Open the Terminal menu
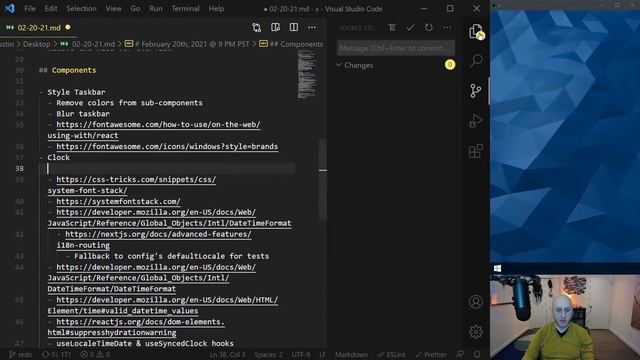The width and height of the screenshot is (640, 360). [x=185, y=9]
